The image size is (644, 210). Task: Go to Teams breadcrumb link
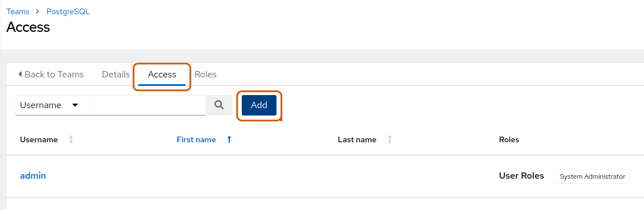click(x=18, y=11)
